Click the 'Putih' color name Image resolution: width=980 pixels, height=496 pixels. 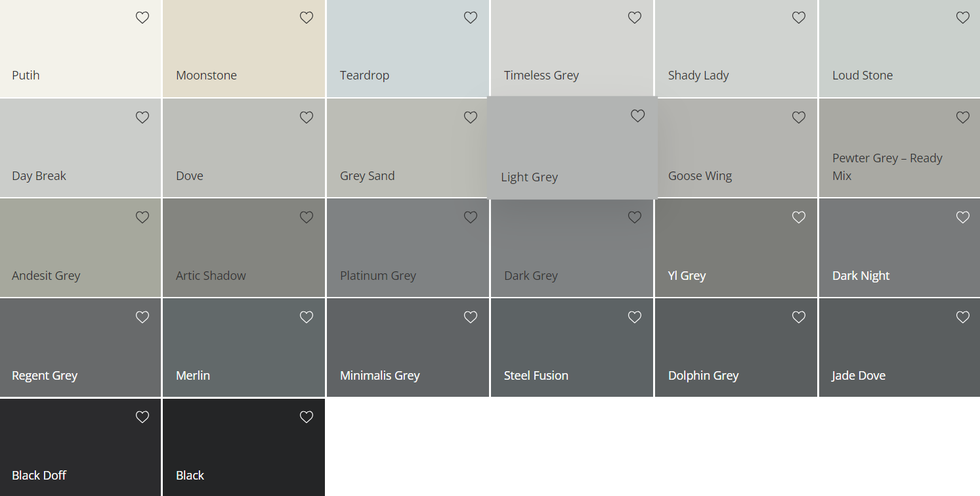pyautogui.click(x=26, y=76)
